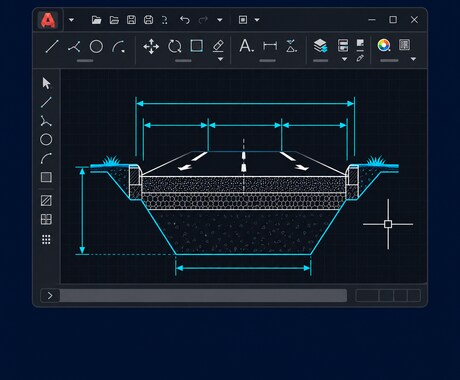The width and height of the screenshot is (460, 380).
Task: Open the red A application menu
Action: [x=48, y=20]
